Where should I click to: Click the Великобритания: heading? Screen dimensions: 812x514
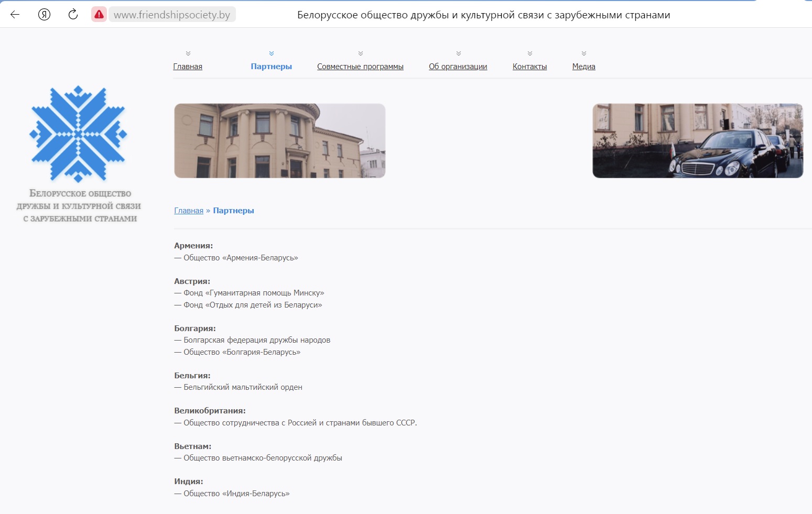point(210,411)
